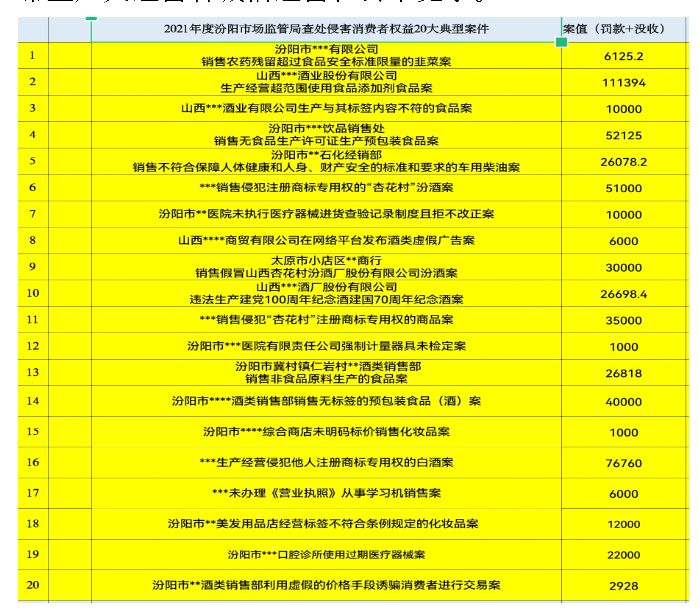
Task: Click the 利用虚假的价格手段诱骗消费者 case cell
Action: click(326, 586)
